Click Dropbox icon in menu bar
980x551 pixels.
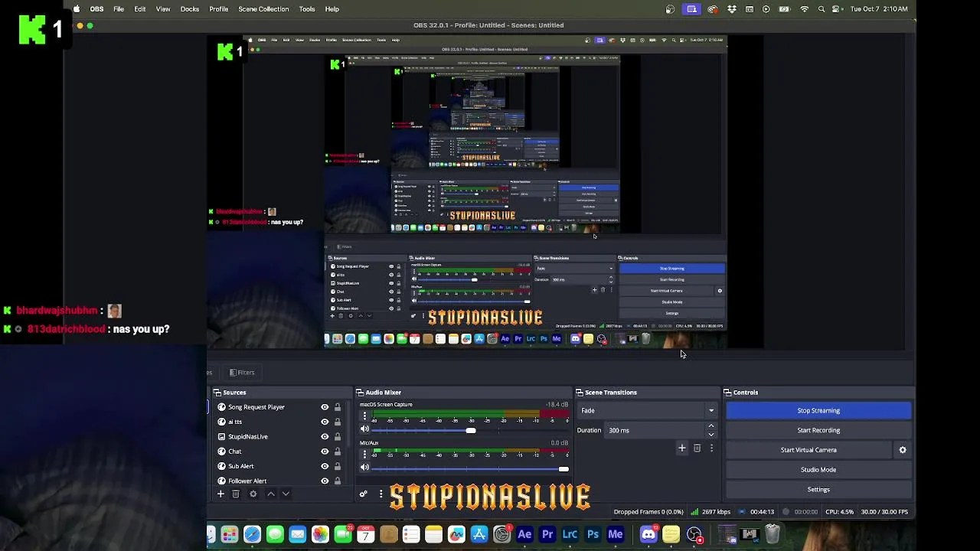732,9
